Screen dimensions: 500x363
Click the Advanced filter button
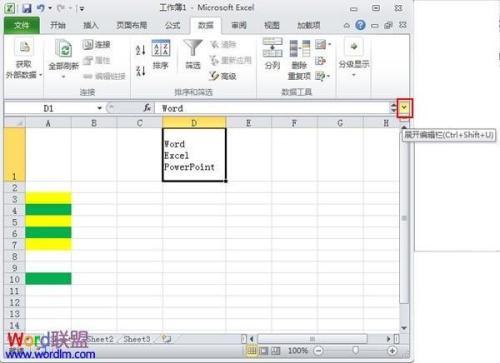pyautogui.click(x=223, y=76)
